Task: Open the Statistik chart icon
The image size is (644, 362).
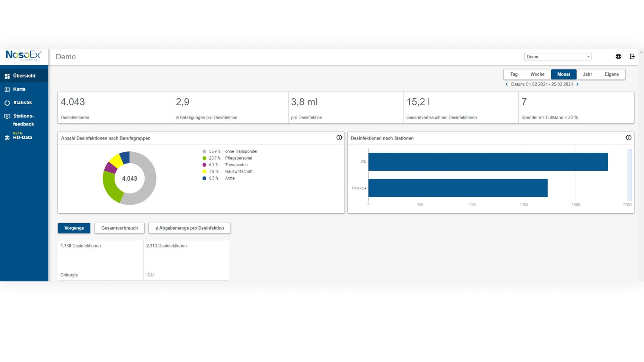Action: (7, 103)
